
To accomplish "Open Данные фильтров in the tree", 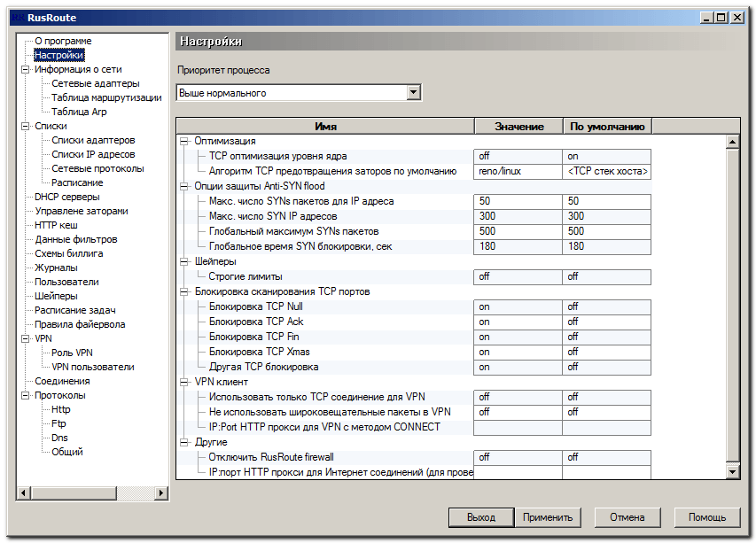I will pyautogui.click(x=75, y=239).
